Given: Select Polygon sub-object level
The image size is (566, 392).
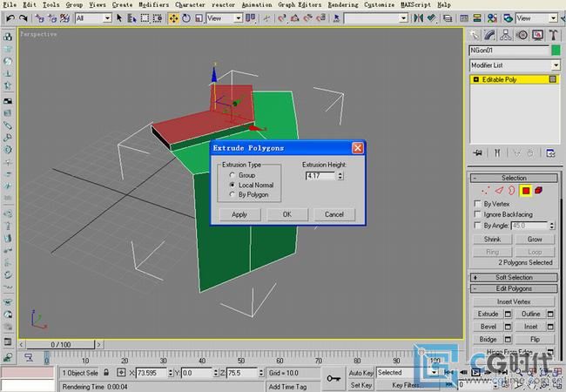Looking at the screenshot, I should [x=526, y=190].
